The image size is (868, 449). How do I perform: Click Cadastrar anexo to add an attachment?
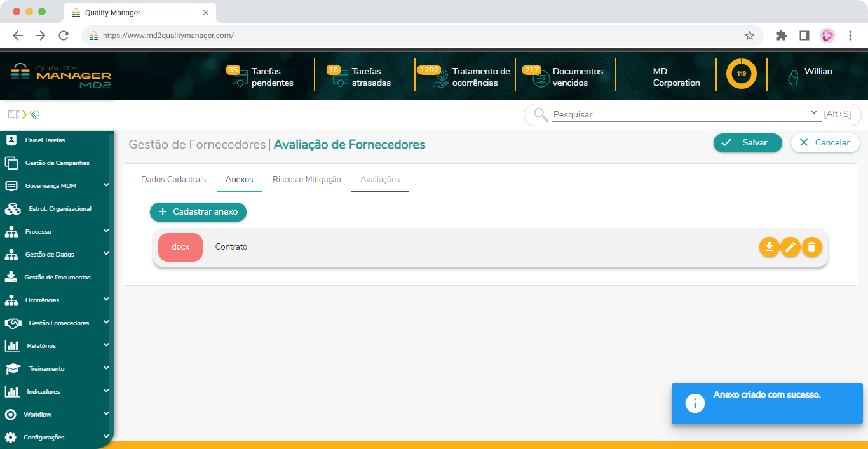pos(198,212)
